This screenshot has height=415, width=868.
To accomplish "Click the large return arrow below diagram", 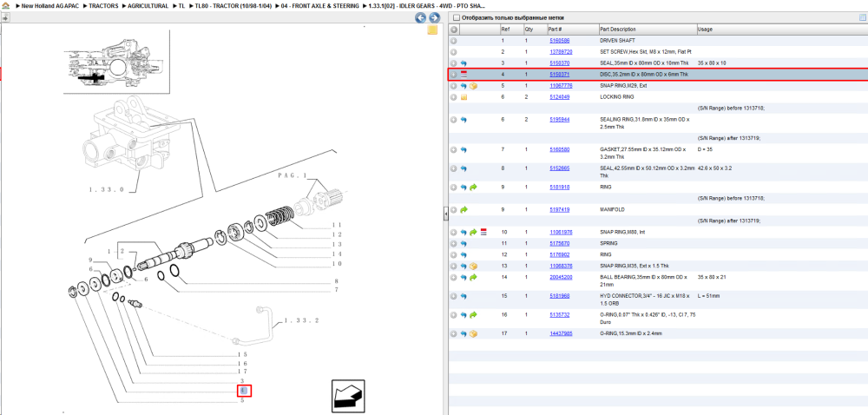I will point(348,396).
